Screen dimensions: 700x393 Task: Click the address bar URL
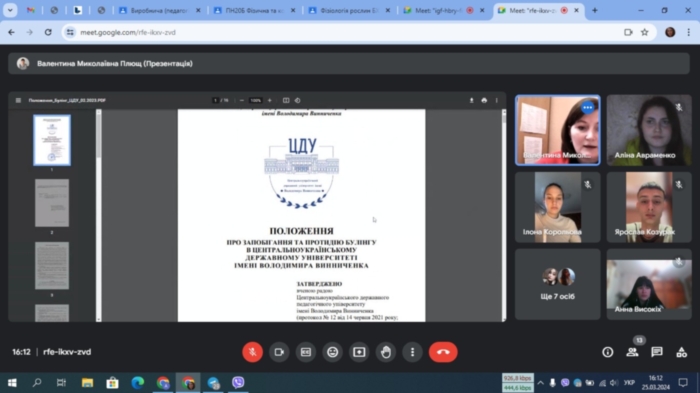128,32
